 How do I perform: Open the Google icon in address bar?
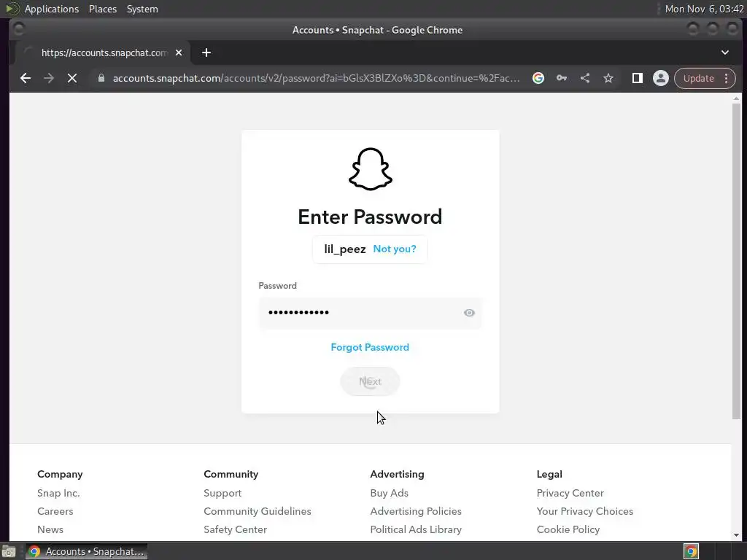click(538, 78)
